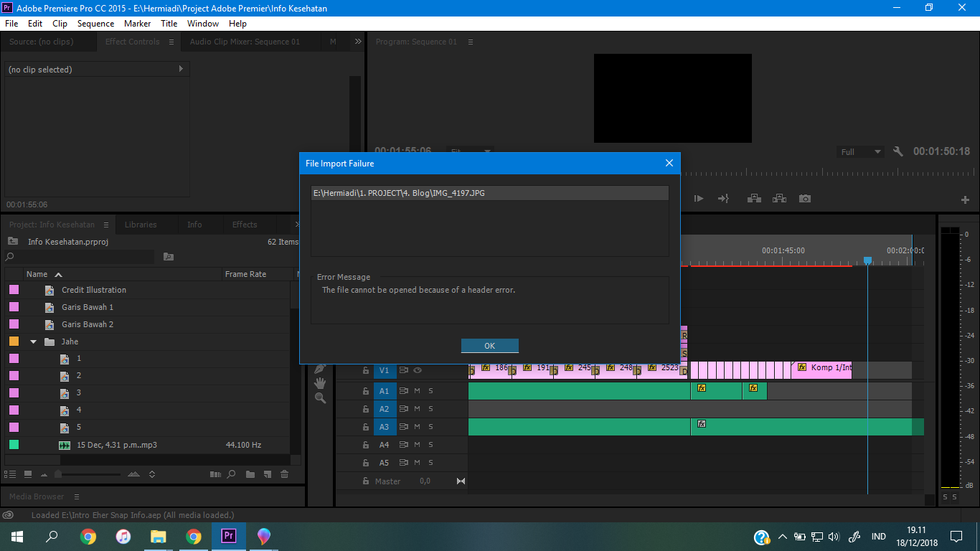Solo audio track A5

(431, 463)
